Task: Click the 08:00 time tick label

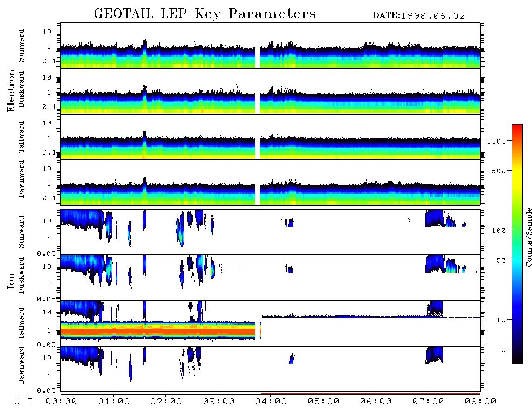Action: click(x=481, y=402)
